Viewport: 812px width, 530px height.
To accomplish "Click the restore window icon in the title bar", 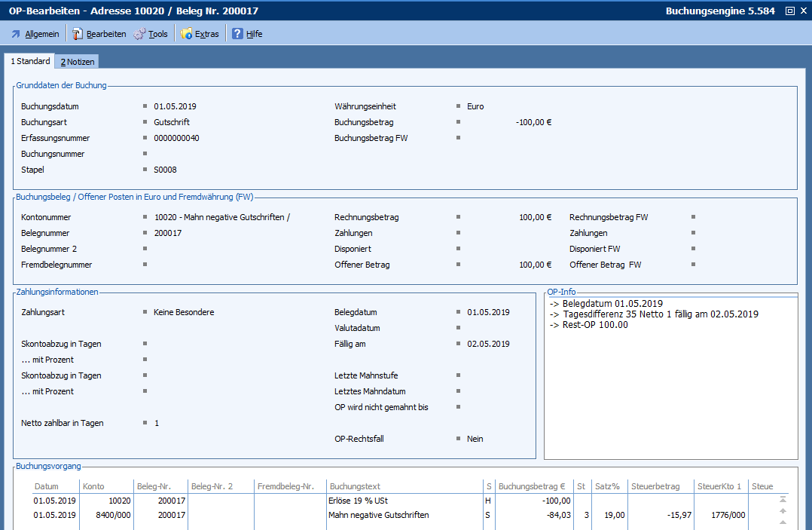I will tap(789, 11).
